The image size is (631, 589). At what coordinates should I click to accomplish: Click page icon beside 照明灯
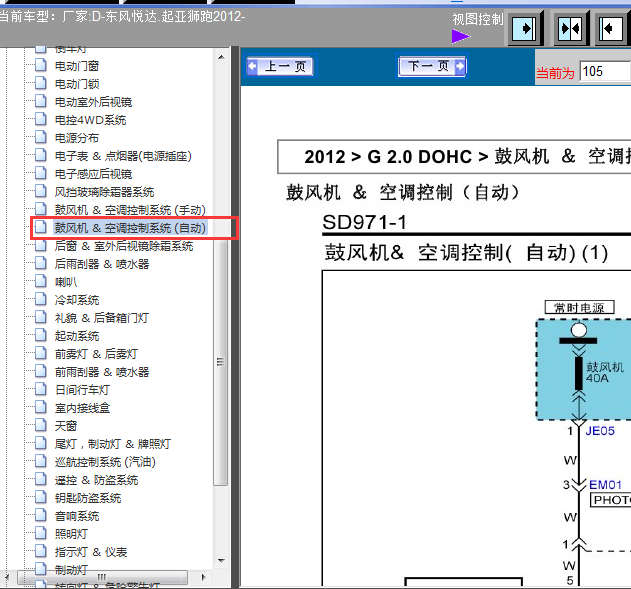click(x=41, y=533)
